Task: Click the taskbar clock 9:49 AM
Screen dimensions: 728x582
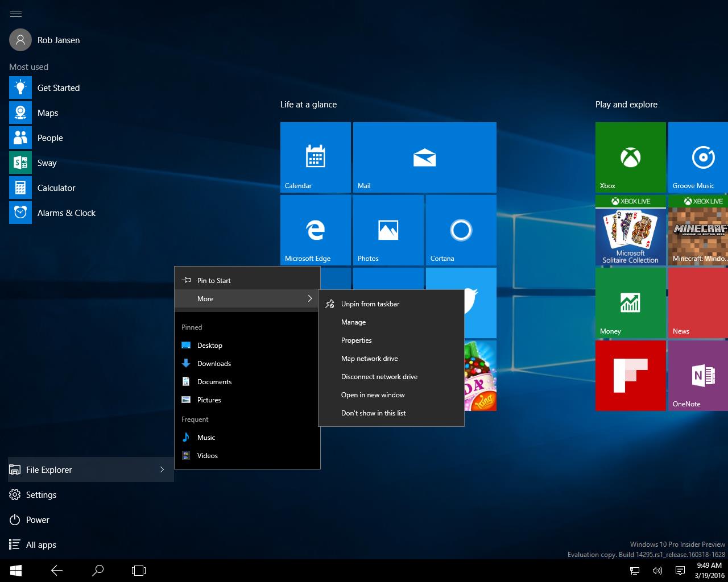Action: (x=709, y=571)
